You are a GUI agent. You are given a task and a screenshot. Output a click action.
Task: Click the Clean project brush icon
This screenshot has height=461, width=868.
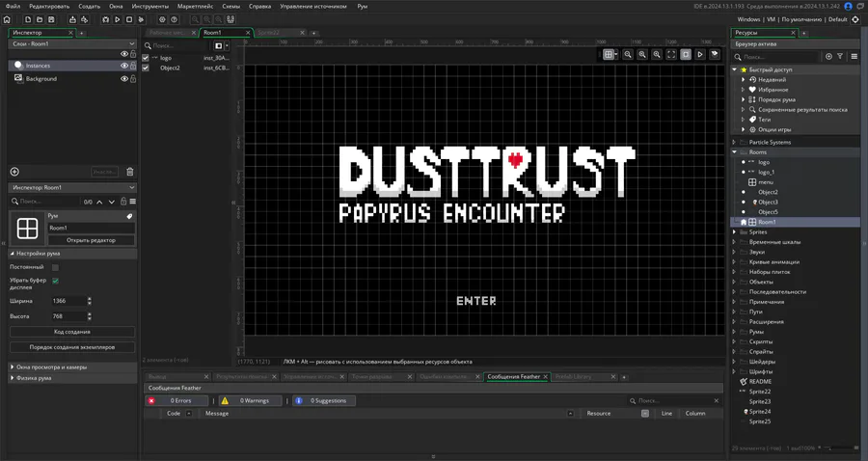[x=141, y=19]
